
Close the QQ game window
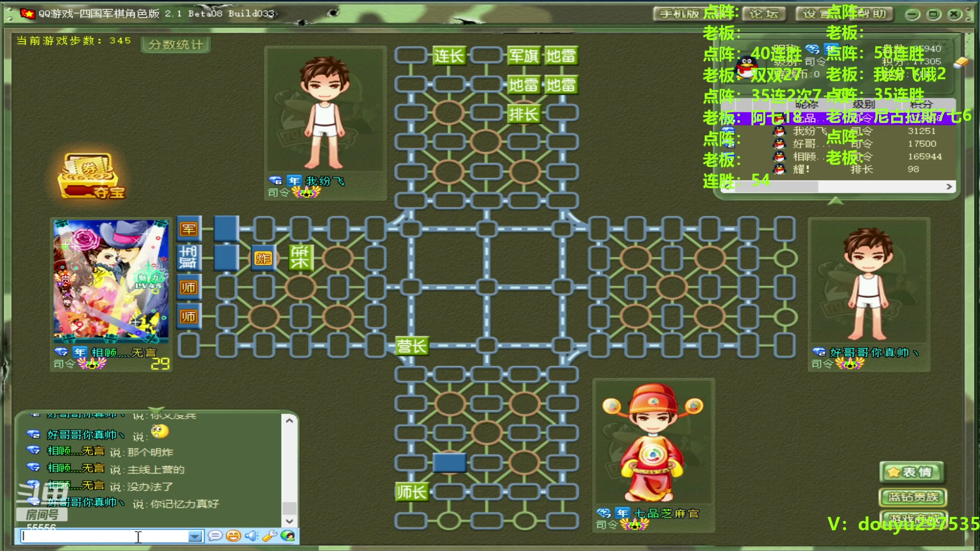[x=954, y=14]
